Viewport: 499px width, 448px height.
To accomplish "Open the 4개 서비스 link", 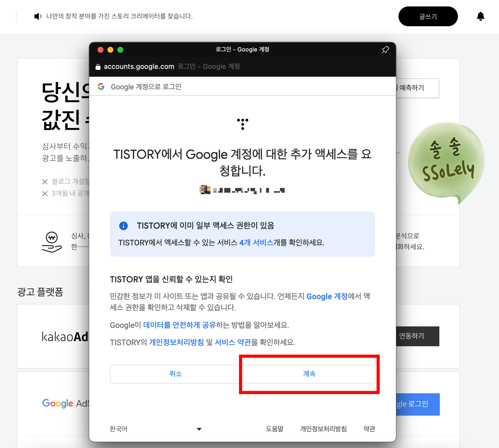I will pos(256,242).
